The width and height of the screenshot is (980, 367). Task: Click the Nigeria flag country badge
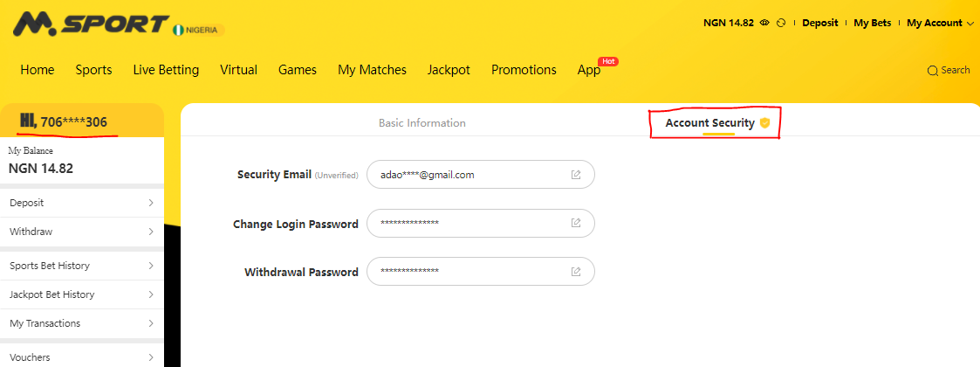pyautogui.click(x=199, y=30)
